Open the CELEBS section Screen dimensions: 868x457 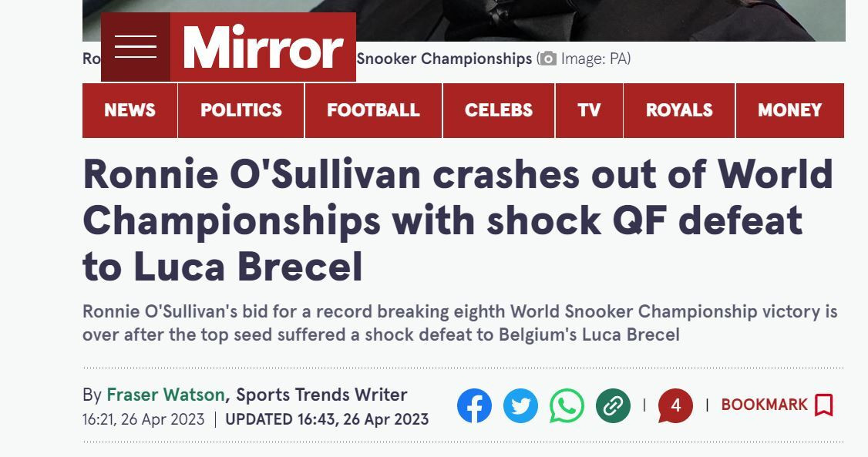[x=499, y=110]
